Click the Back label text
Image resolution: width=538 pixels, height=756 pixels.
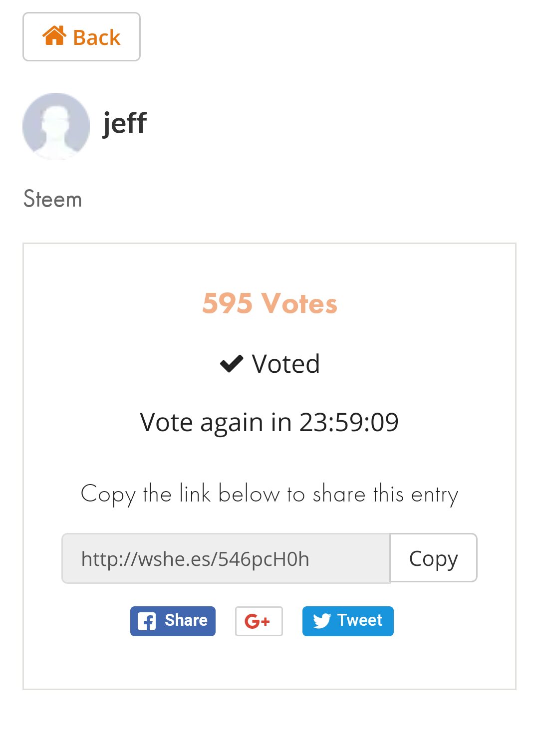(97, 37)
